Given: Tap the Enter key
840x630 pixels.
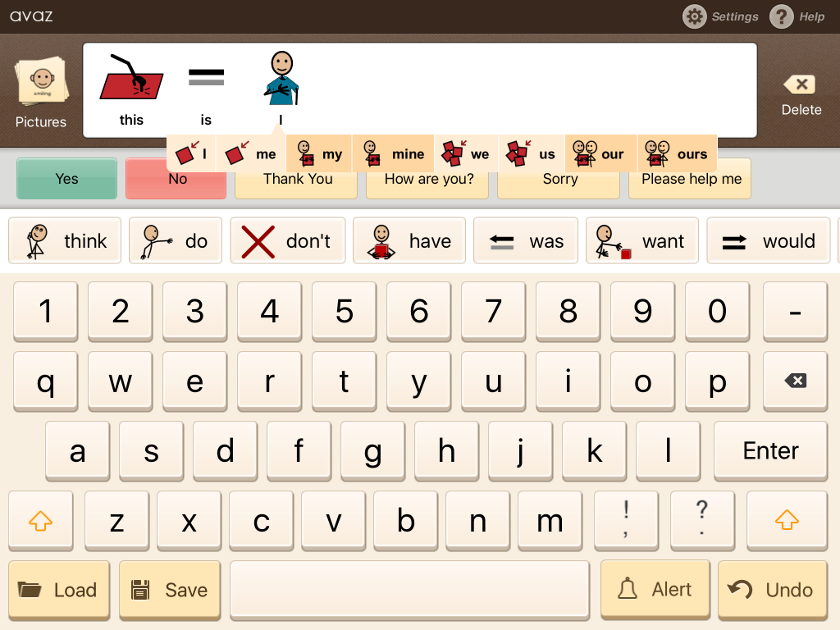Looking at the screenshot, I should (x=770, y=450).
